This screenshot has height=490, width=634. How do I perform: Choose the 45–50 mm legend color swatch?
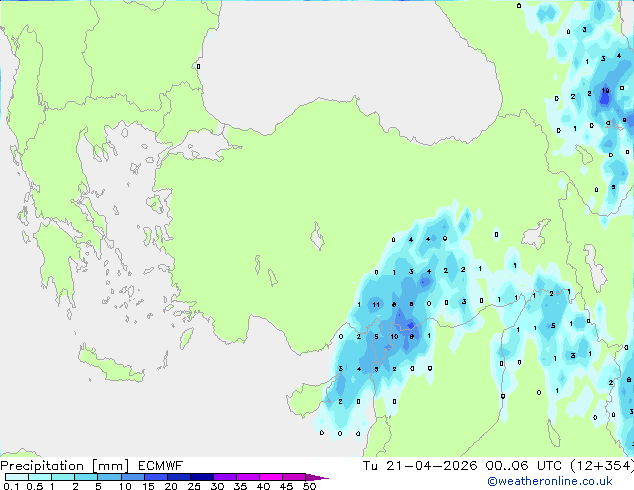tap(294, 477)
